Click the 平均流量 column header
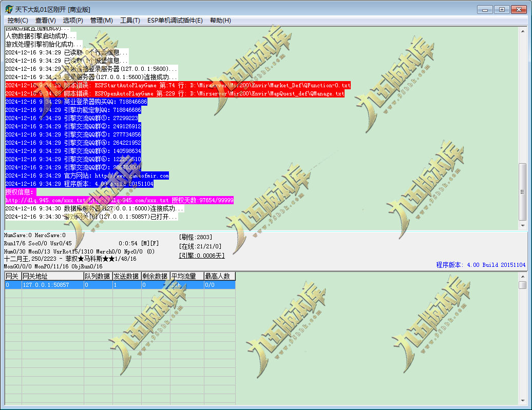This screenshot has width=532, height=410. pyautogui.click(x=186, y=276)
